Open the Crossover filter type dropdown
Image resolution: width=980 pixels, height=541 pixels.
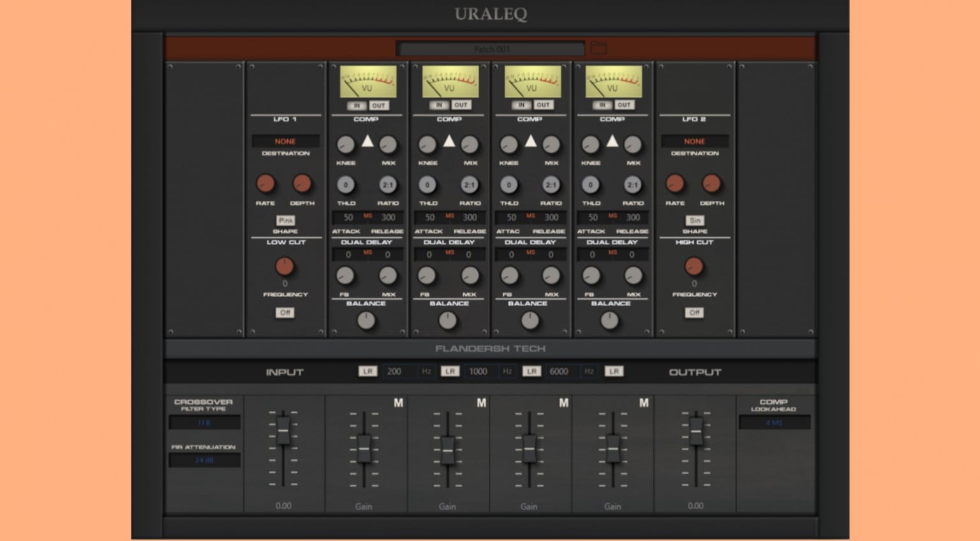coord(204,422)
